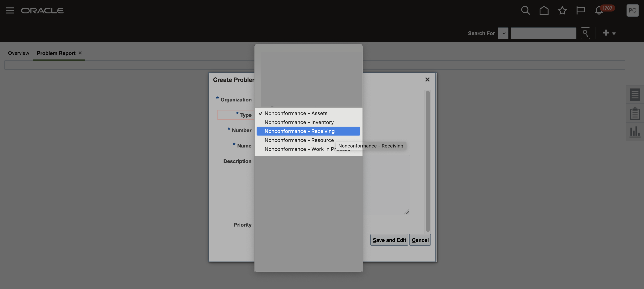Switch to the Overview tab

coord(19,53)
